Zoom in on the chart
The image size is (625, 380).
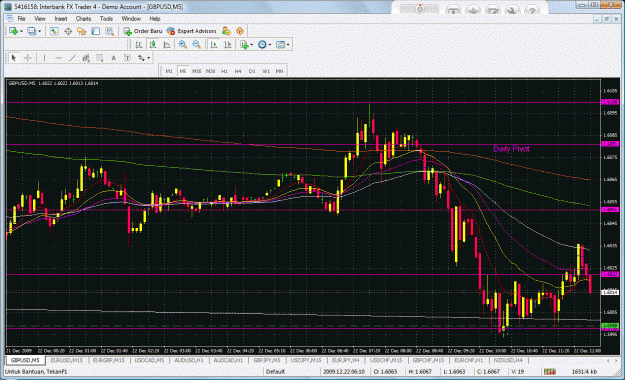point(183,45)
